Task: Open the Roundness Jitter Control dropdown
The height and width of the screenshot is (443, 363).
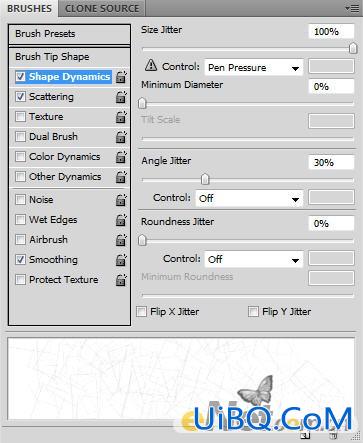Action: [x=254, y=259]
